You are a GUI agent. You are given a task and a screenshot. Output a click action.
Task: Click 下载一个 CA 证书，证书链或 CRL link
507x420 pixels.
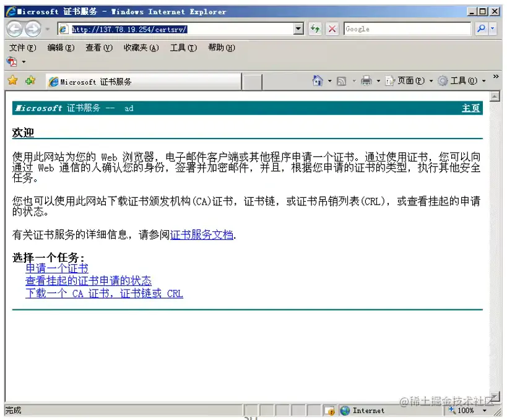[x=104, y=293]
